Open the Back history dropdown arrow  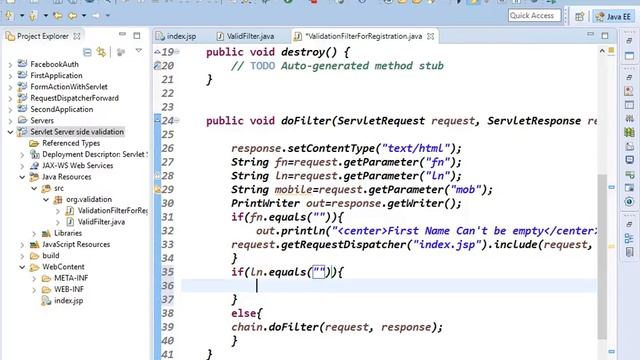[84, 16]
